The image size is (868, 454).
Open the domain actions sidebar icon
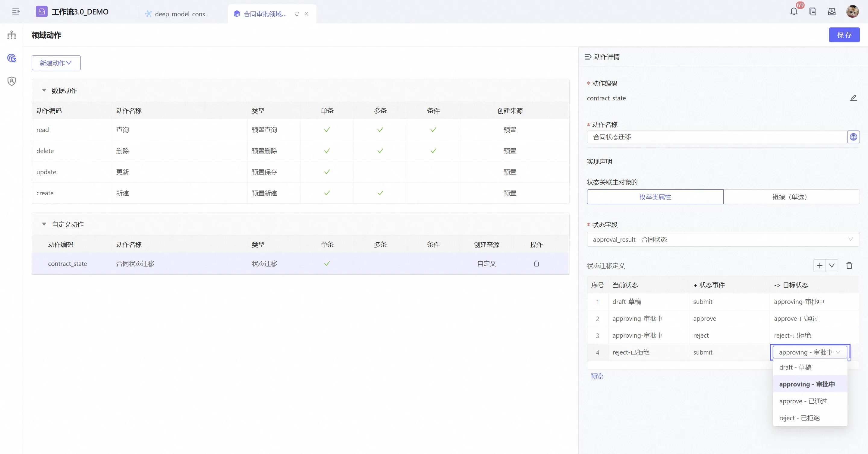(12, 58)
